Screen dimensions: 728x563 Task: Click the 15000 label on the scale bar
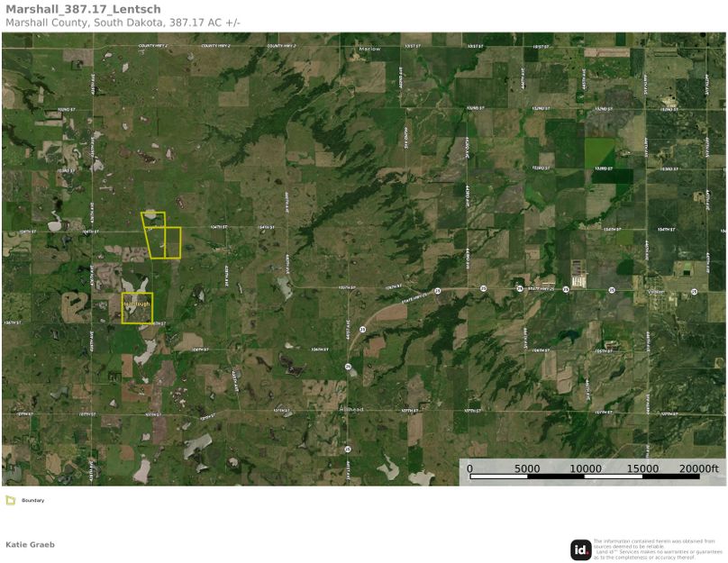643,468
